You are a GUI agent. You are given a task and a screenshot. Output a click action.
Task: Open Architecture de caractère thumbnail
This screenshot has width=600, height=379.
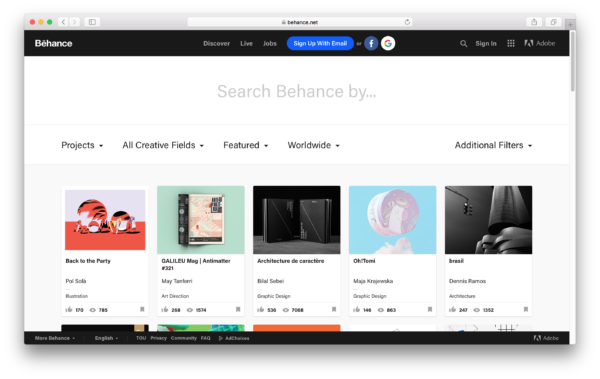coord(297,220)
